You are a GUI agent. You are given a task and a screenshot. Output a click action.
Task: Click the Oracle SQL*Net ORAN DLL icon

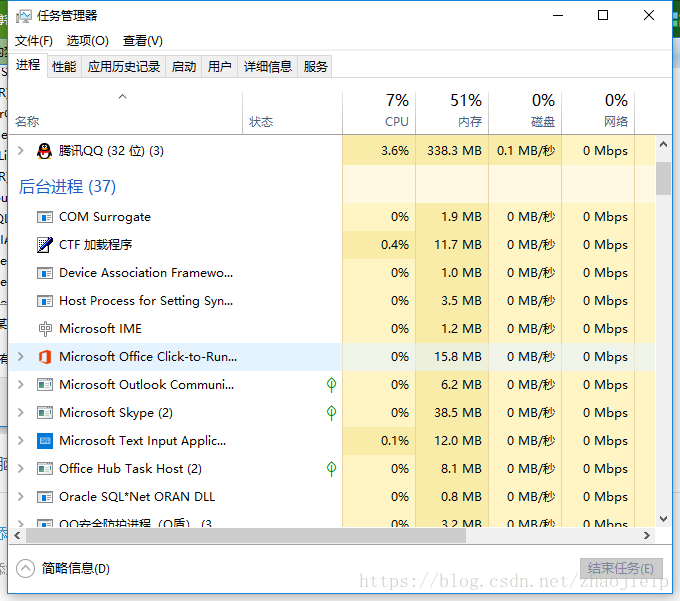(x=45, y=497)
